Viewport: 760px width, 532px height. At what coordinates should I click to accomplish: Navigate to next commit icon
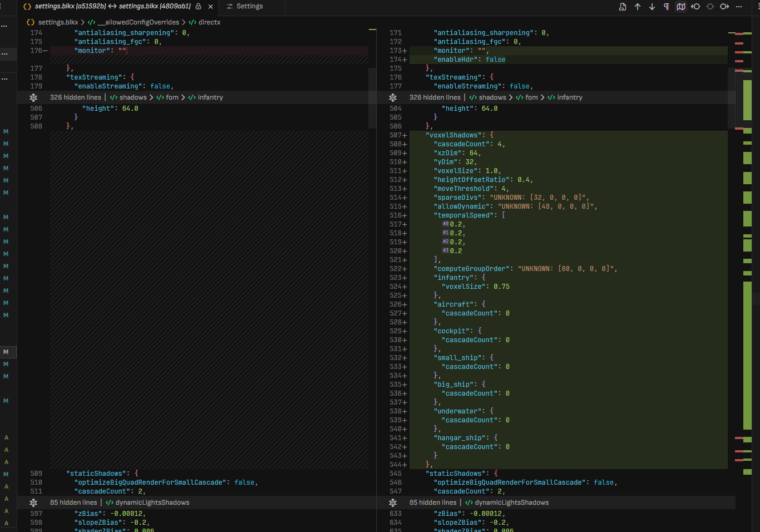(x=724, y=7)
